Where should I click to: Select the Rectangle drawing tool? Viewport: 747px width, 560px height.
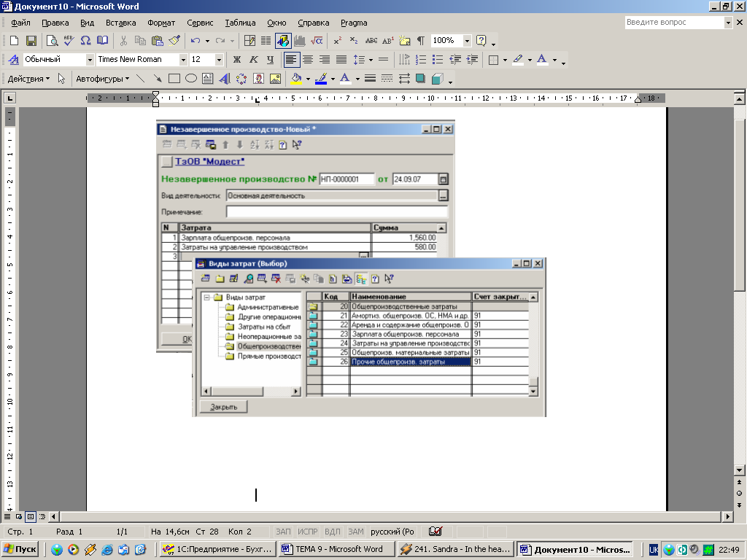(x=174, y=79)
